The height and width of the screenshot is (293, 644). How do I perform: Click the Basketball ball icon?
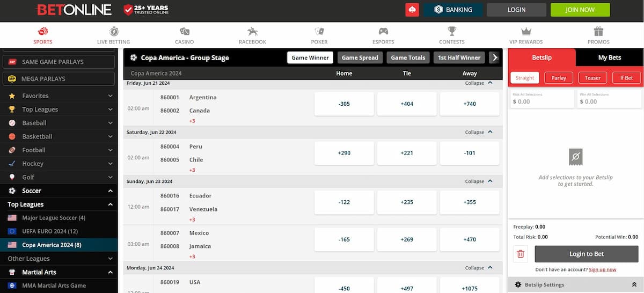[12, 136]
